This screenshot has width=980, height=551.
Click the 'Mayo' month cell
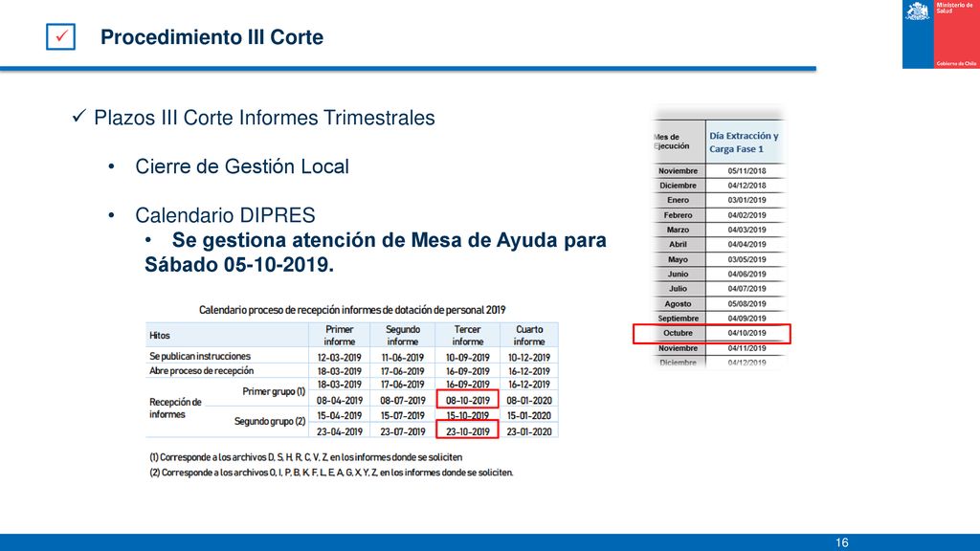point(679,259)
